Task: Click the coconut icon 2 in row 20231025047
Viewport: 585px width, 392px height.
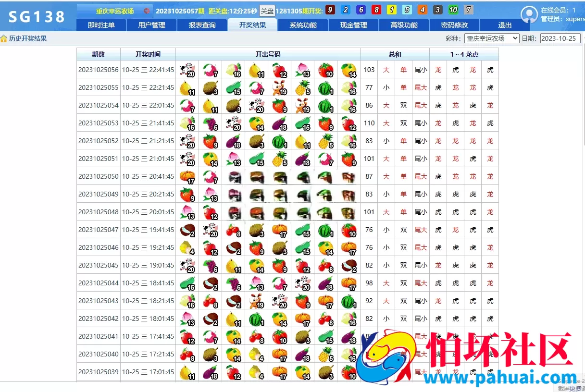Action: [x=187, y=230]
